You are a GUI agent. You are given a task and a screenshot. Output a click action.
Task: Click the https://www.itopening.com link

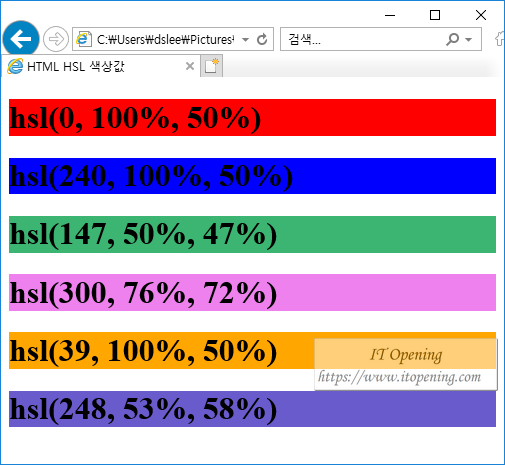click(399, 377)
